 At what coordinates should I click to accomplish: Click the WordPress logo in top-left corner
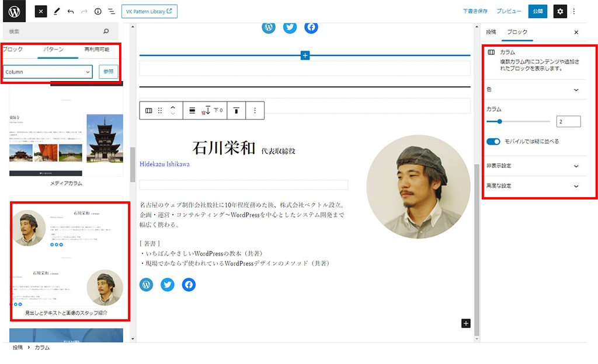point(14,11)
